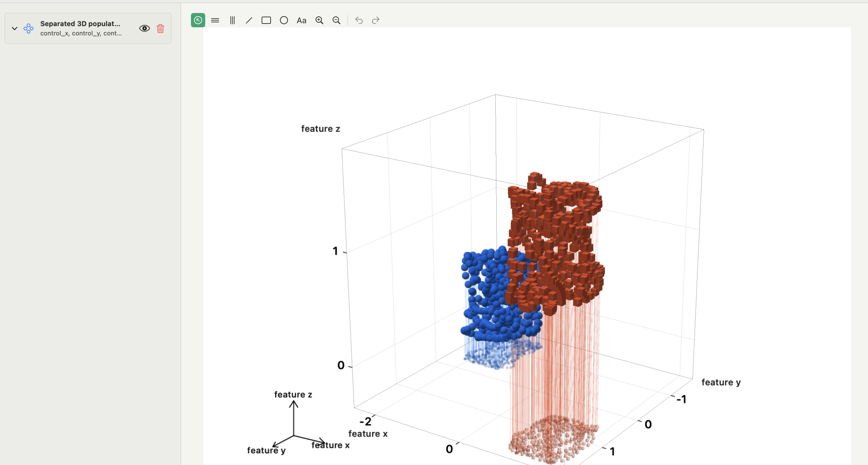868x465 pixels.
Task: Click the z-axis tick label 1
Action: [x=335, y=251]
